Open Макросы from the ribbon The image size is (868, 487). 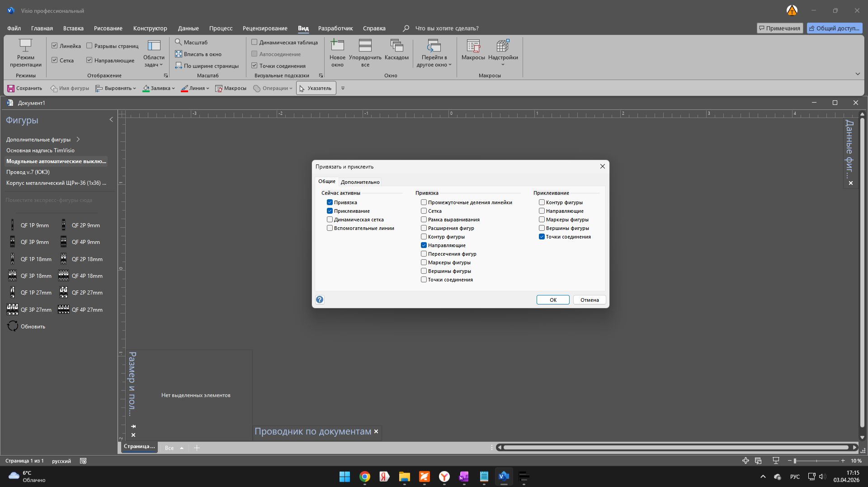click(x=473, y=51)
